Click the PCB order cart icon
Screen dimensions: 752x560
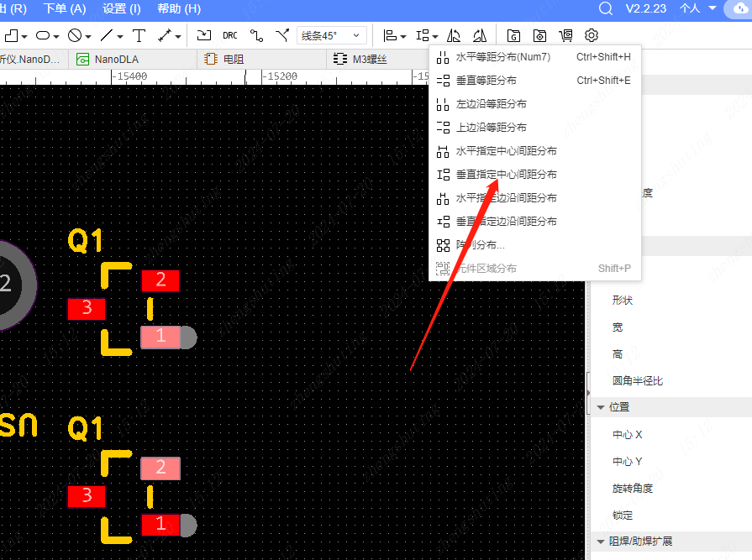pyautogui.click(x=566, y=35)
